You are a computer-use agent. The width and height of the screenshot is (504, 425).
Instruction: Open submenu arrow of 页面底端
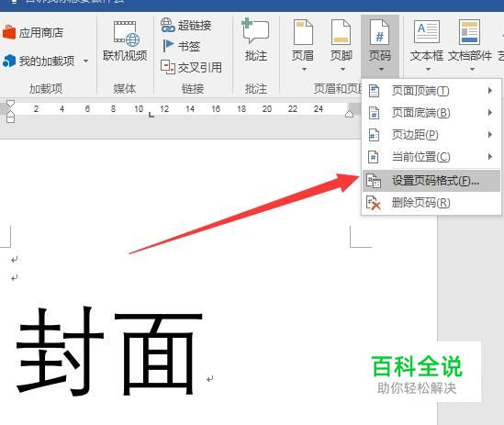pos(490,113)
